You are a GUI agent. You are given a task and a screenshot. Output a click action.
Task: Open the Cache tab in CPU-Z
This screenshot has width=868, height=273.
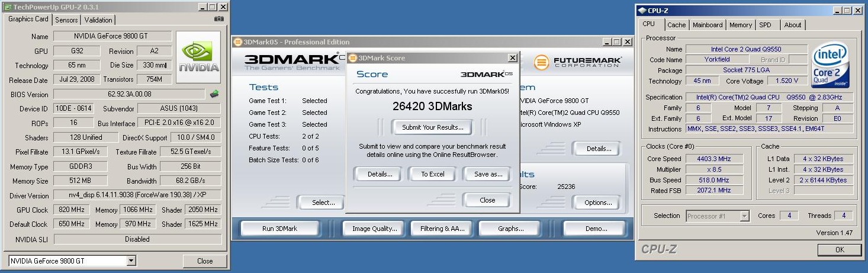pyautogui.click(x=676, y=25)
